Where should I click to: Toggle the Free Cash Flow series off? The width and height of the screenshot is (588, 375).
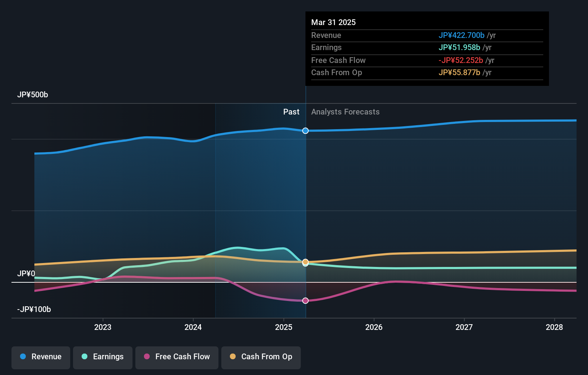(x=177, y=357)
